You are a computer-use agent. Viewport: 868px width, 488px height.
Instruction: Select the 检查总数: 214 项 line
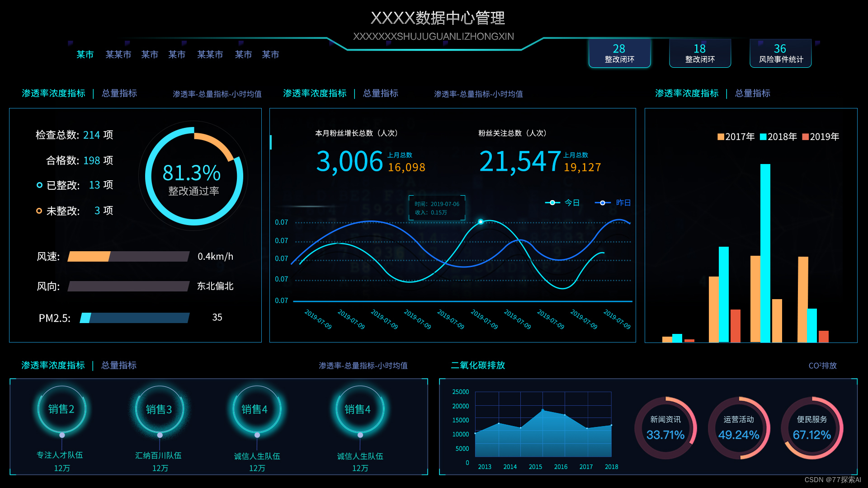(75, 135)
